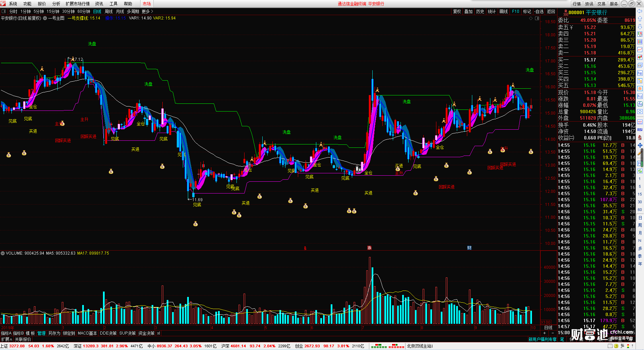Open the 扩展市场行情 menu

[x=77, y=4]
